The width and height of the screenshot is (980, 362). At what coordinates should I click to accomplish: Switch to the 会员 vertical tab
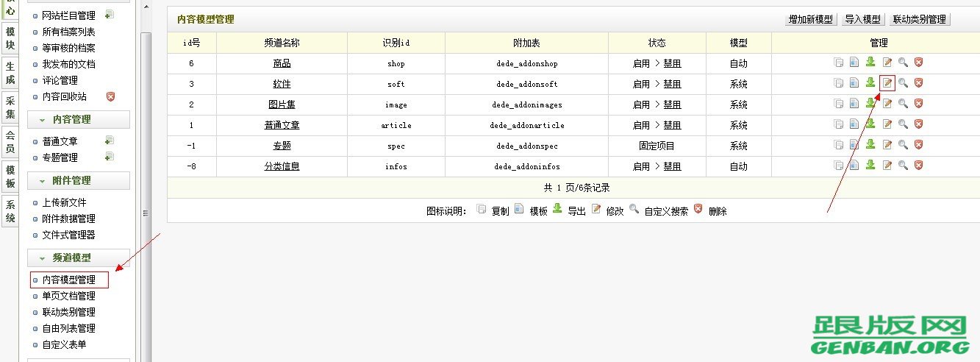pos(10,141)
